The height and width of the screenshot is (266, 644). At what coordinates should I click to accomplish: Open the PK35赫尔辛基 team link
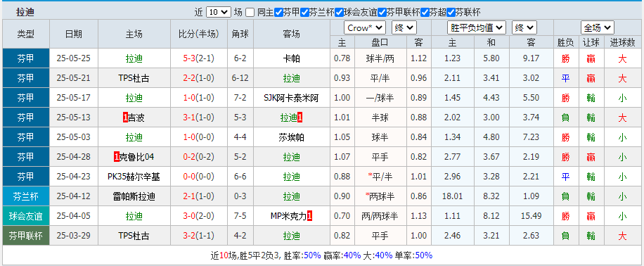(x=134, y=177)
